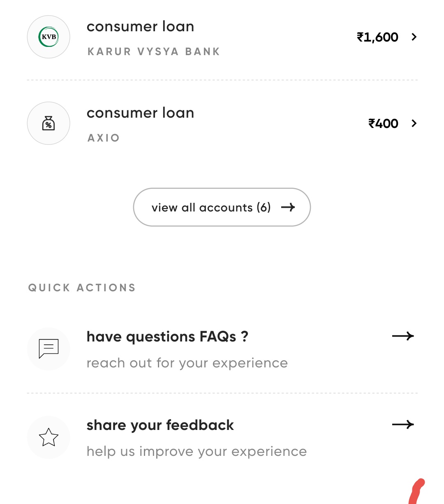
Task: Open the ₹1,600 loan amount details
Action: click(377, 37)
